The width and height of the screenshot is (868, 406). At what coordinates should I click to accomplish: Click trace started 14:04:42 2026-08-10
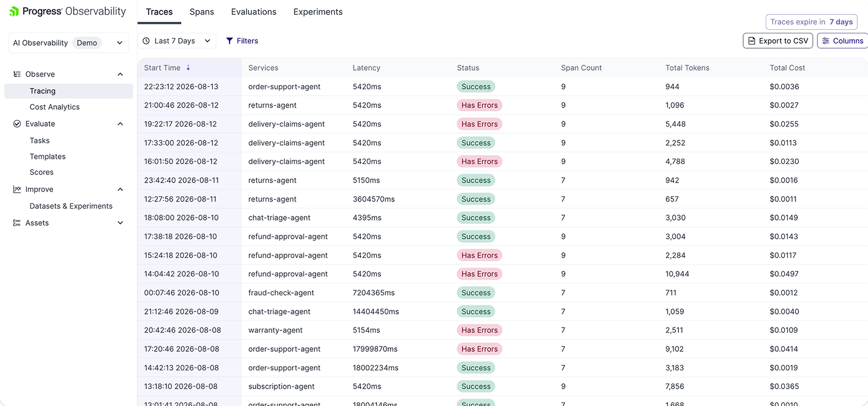tap(181, 274)
